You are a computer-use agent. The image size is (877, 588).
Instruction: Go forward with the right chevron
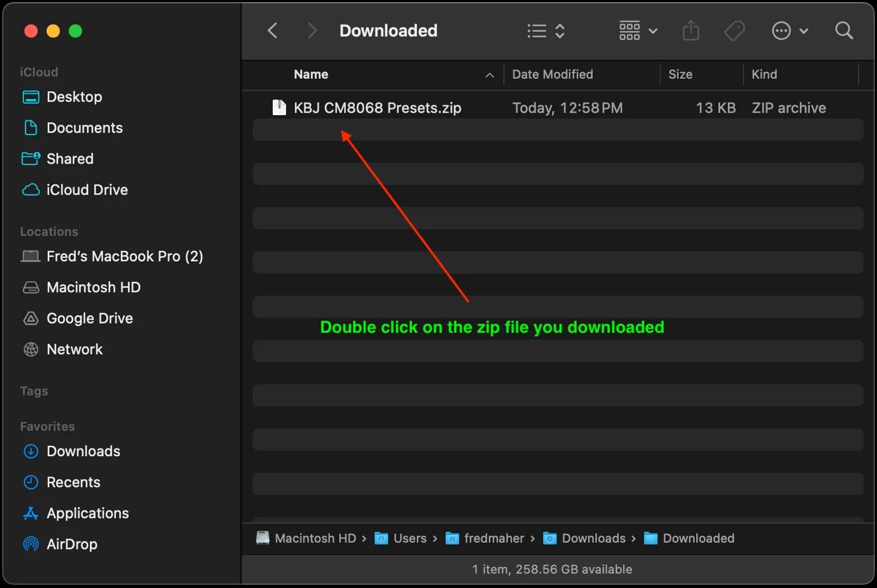[x=312, y=31]
